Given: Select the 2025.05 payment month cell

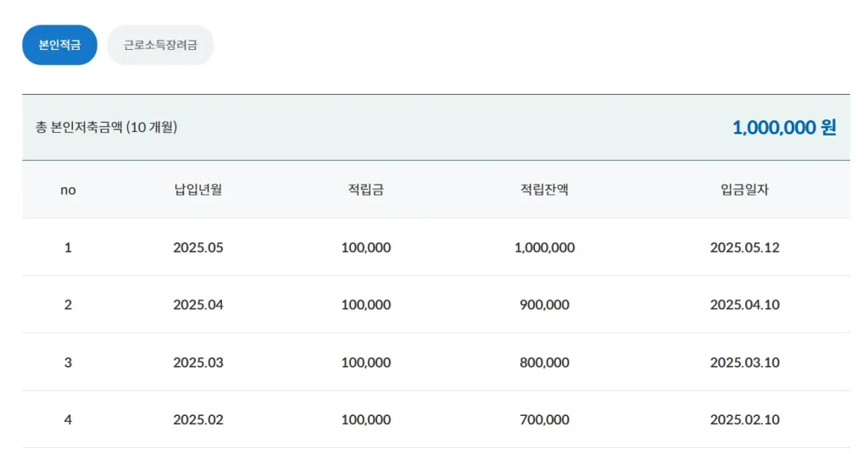Looking at the screenshot, I should [x=198, y=247].
